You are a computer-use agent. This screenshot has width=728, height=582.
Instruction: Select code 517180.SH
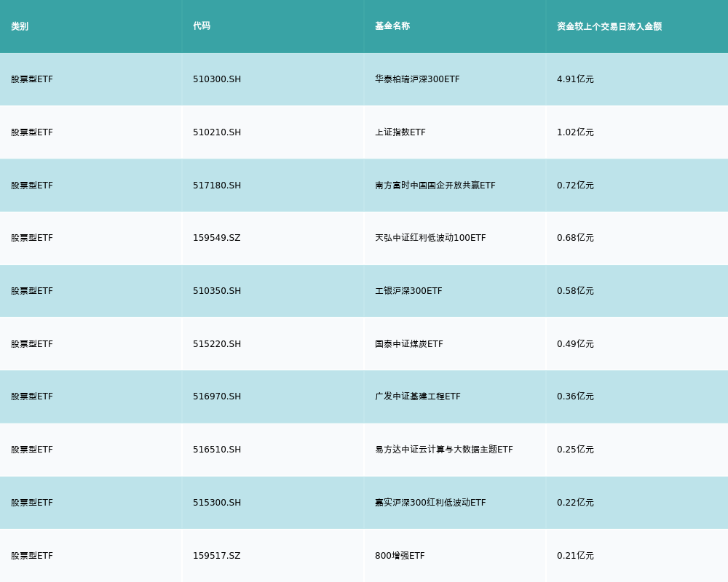point(217,186)
